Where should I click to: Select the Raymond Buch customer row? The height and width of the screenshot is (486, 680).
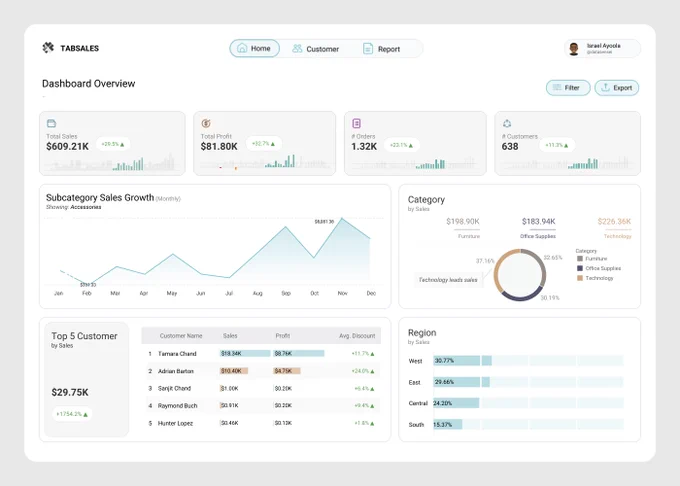tap(261, 406)
